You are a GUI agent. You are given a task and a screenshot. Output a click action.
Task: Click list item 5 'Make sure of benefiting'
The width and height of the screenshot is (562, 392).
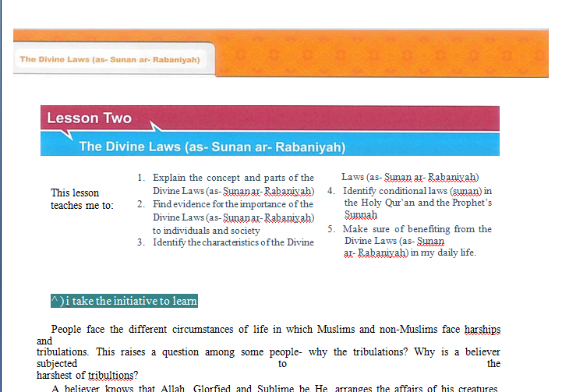coord(417,229)
